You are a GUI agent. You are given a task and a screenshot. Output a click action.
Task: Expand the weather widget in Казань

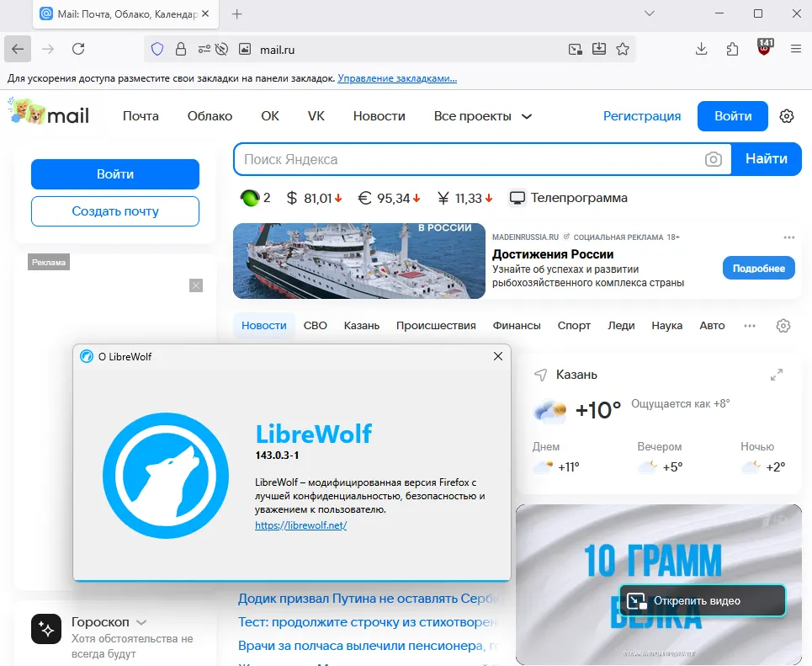(777, 375)
